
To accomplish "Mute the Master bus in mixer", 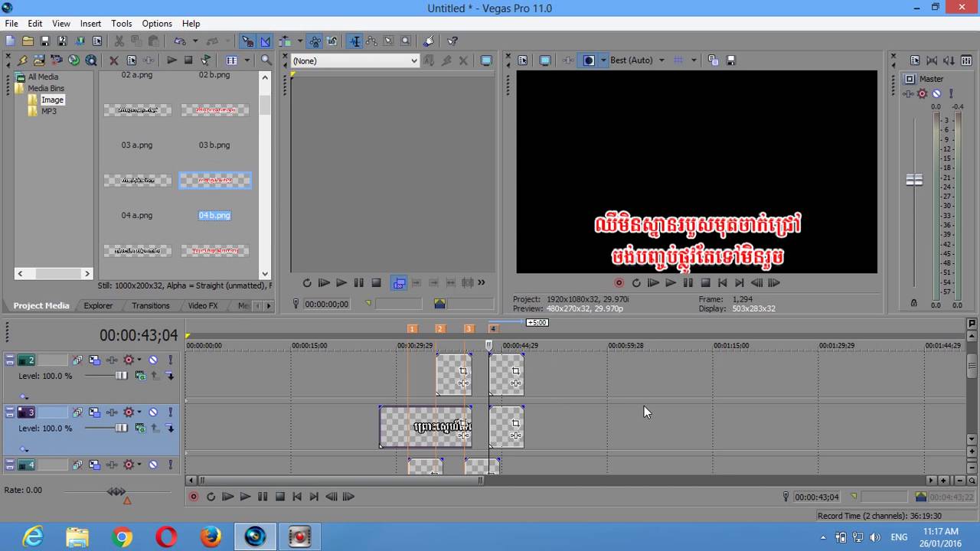I will point(936,93).
